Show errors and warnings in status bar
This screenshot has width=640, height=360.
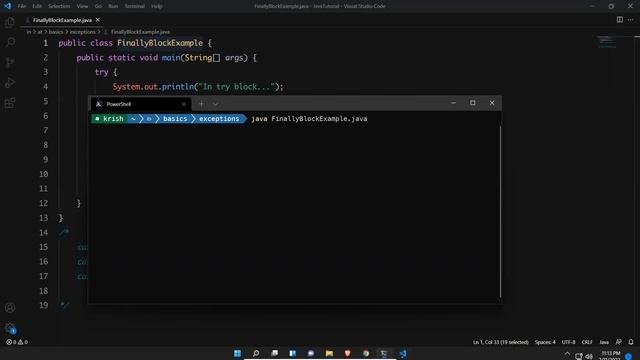[17, 342]
